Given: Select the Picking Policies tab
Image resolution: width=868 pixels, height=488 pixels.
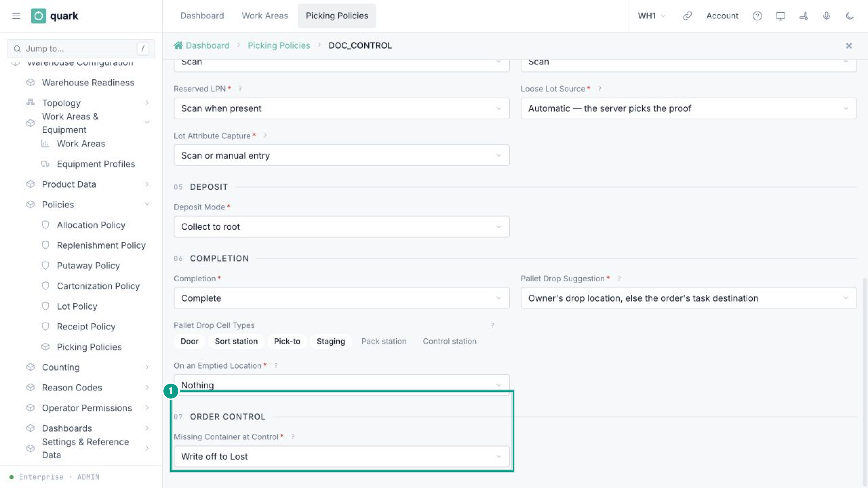Looking at the screenshot, I should 337,16.
